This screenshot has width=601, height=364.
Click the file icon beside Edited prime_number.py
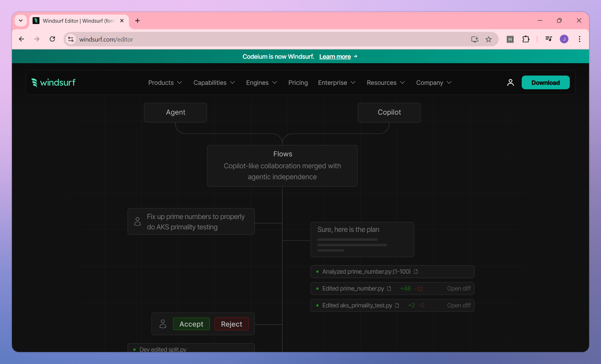(x=389, y=289)
